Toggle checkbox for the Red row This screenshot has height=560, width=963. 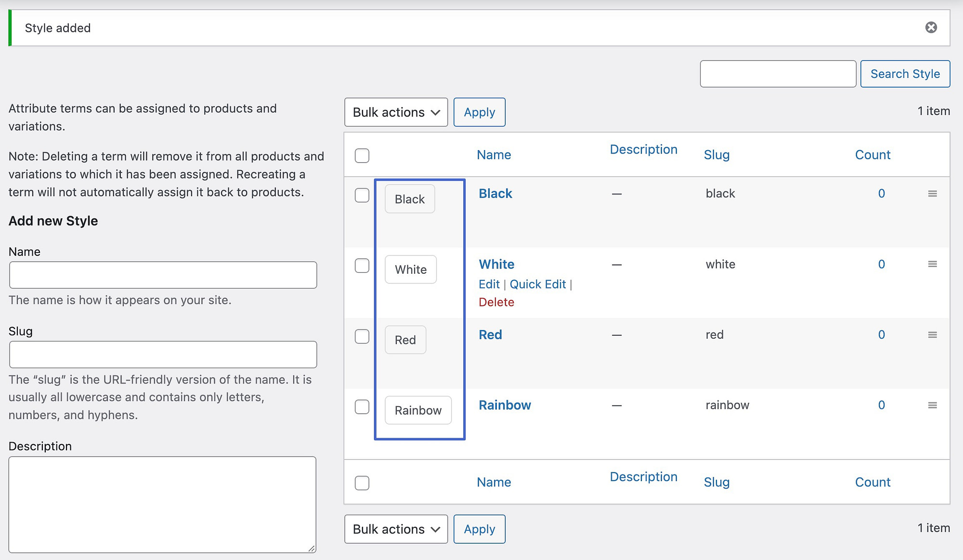click(362, 335)
